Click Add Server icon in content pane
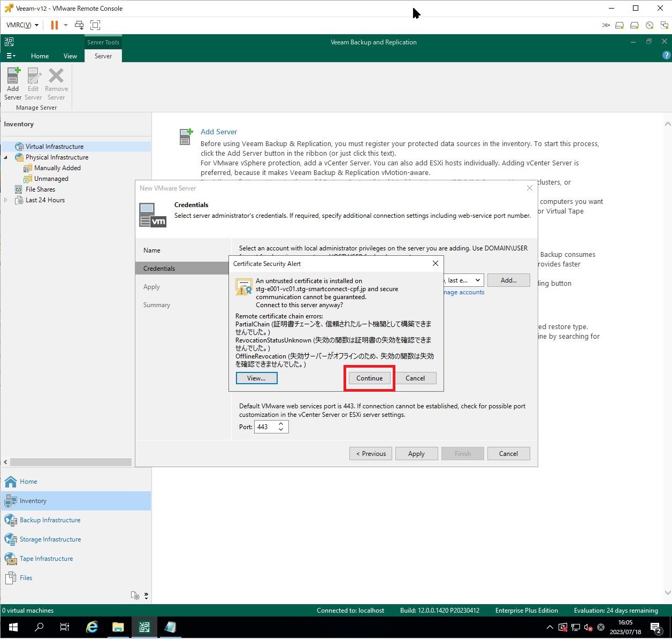The height and width of the screenshot is (640, 672). 186,136
